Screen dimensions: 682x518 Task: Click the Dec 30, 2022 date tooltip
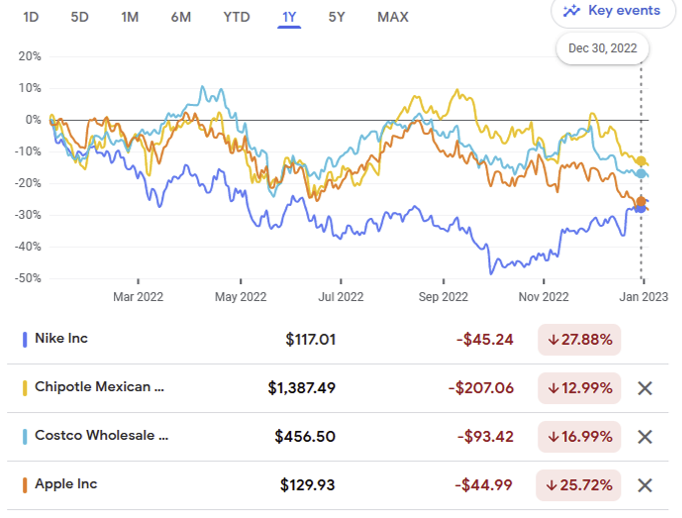point(603,47)
